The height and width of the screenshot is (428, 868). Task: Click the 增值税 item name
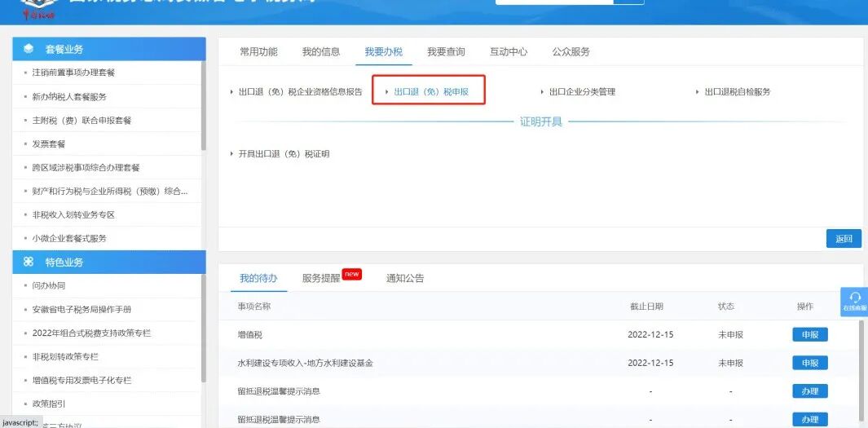(249, 334)
